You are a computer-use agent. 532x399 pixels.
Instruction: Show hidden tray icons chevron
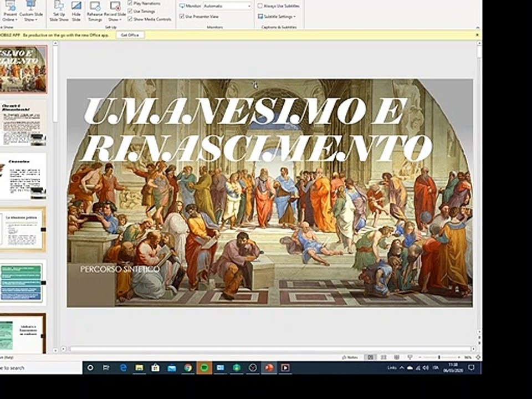pyautogui.click(x=402, y=368)
